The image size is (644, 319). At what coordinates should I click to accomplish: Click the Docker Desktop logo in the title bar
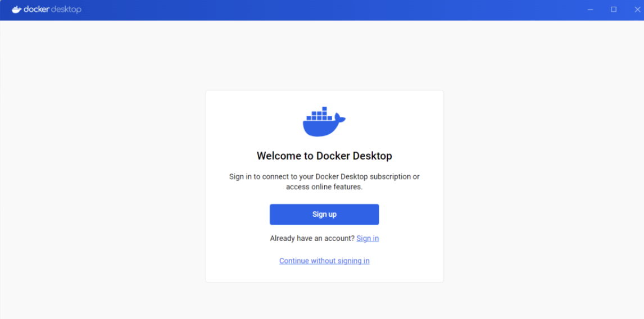(46, 10)
